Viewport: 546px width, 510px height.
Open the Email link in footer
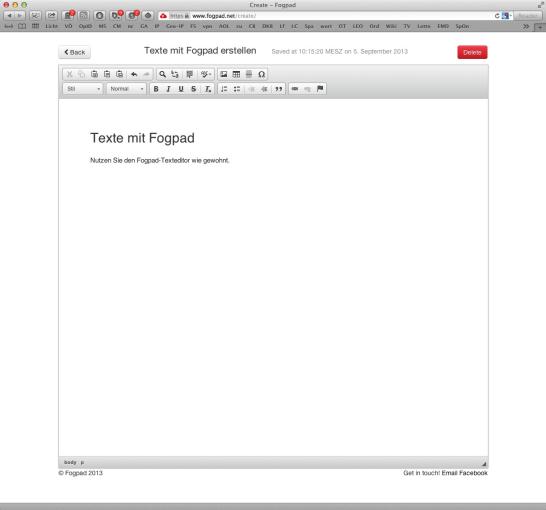450,473
